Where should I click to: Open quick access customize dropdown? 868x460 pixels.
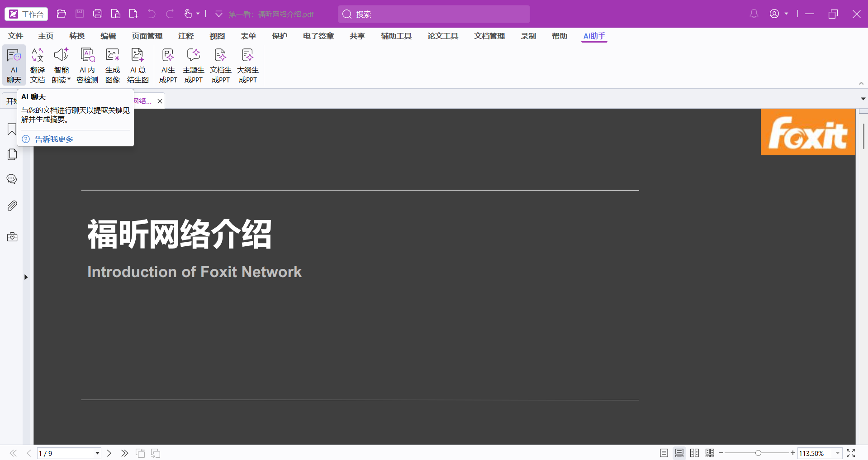[x=219, y=14]
